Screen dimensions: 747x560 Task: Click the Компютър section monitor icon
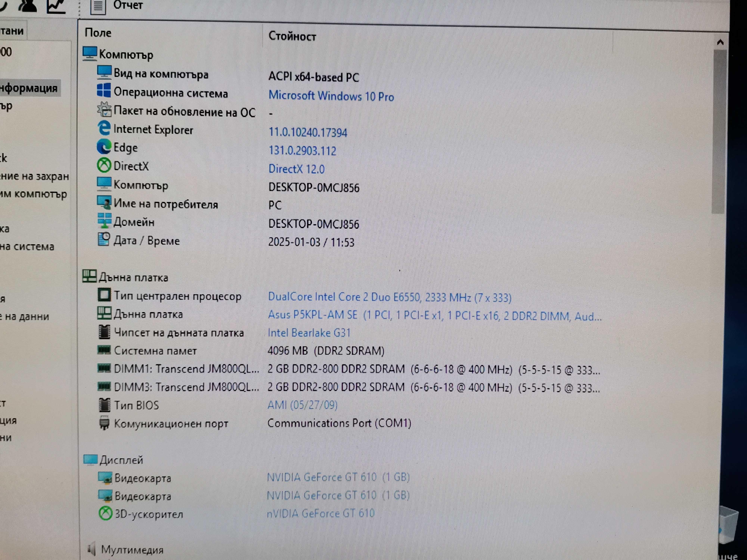(89, 54)
